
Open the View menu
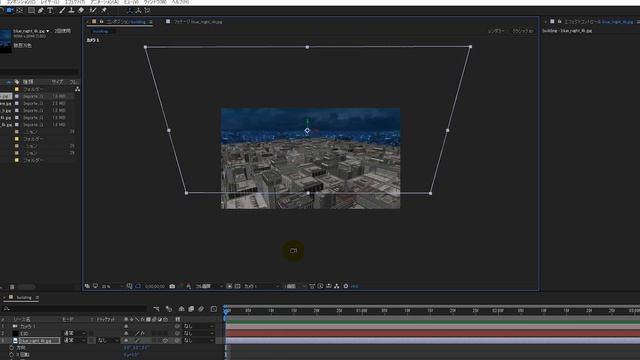(131, 2)
